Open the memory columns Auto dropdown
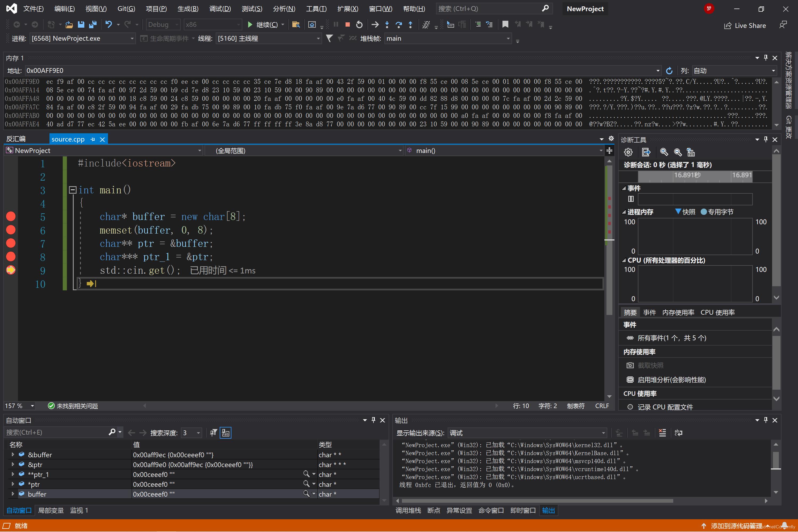Image resolution: width=798 pixels, height=532 pixels. coord(734,70)
